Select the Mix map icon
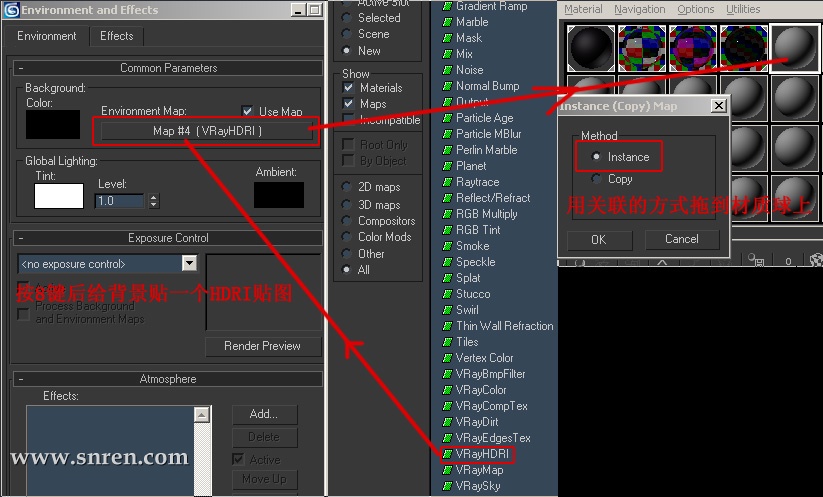This screenshot has height=497, width=823. 447,54
